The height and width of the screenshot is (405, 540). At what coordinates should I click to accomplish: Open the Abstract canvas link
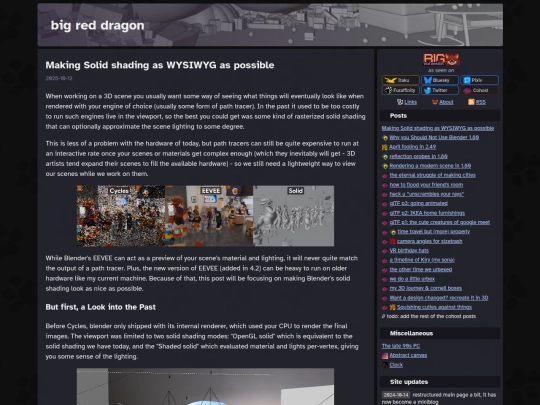pos(408,355)
